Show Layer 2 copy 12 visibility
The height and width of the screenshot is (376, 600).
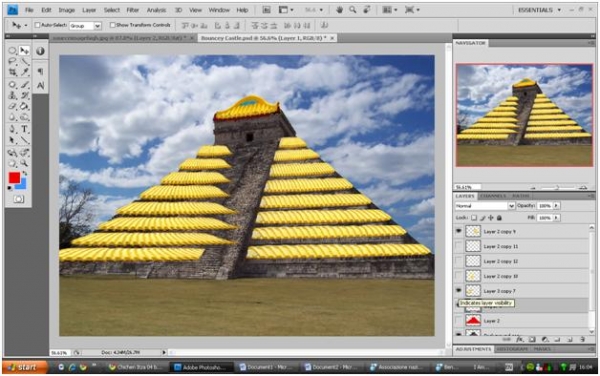coord(458,261)
